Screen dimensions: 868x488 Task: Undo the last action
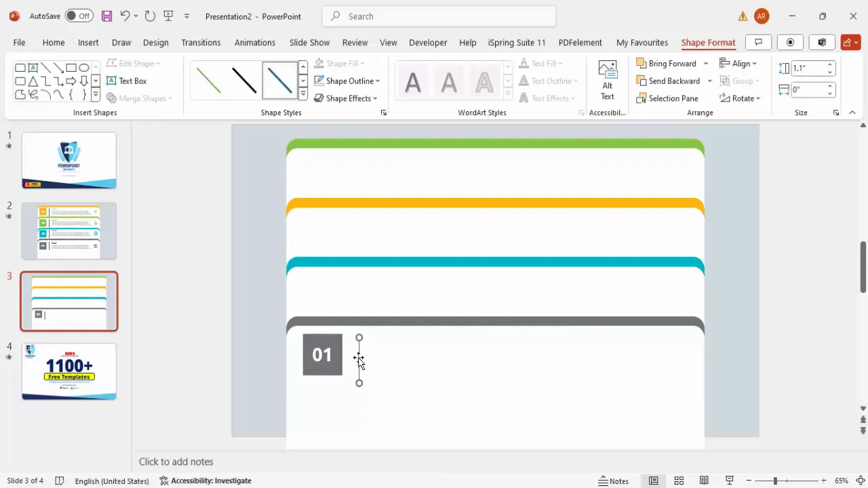125,16
